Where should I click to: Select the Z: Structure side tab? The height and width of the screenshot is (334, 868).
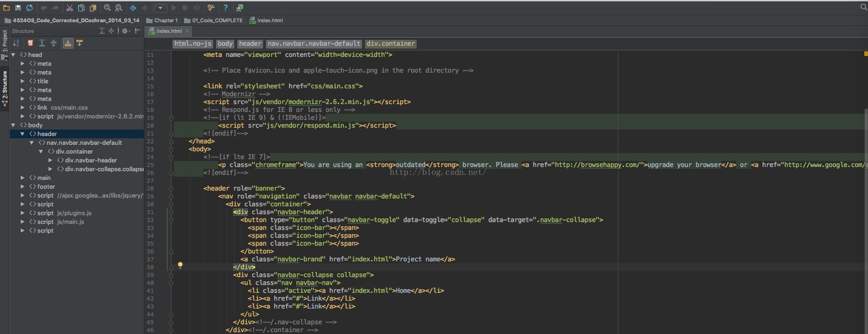point(5,88)
